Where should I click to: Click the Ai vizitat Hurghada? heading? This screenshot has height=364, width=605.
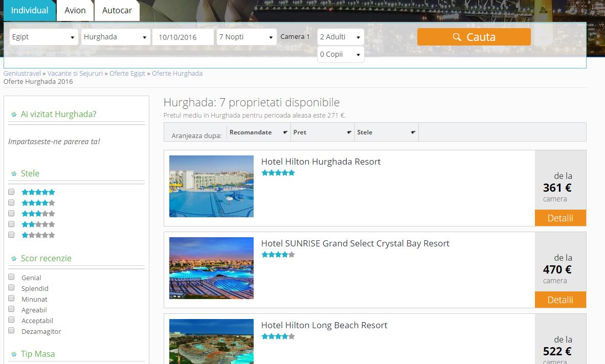59,114
